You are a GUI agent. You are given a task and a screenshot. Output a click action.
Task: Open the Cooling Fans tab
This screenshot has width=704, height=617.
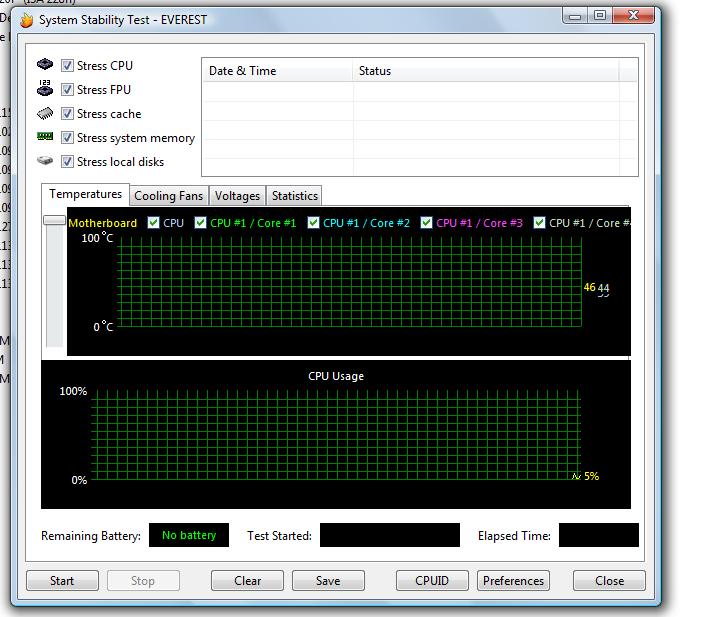click(x=169, y=196)
